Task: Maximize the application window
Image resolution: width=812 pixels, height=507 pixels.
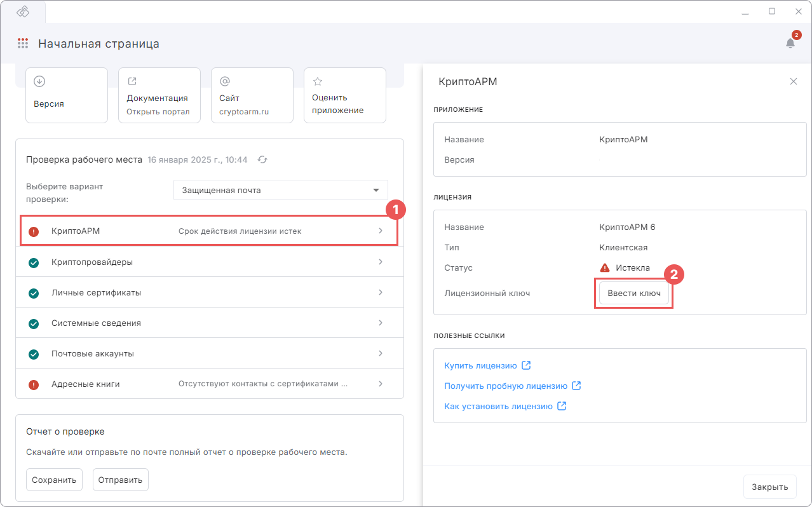Action: tap(772, 11)
